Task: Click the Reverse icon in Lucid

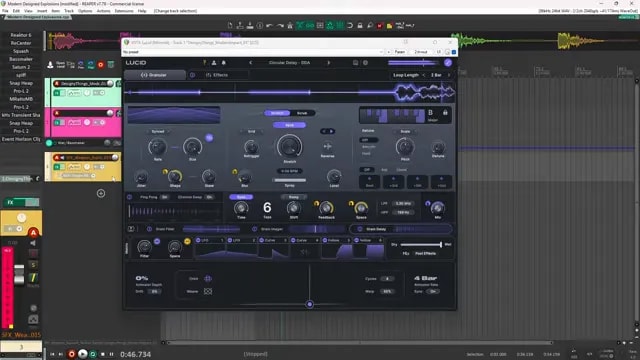Action: (327, 146)
